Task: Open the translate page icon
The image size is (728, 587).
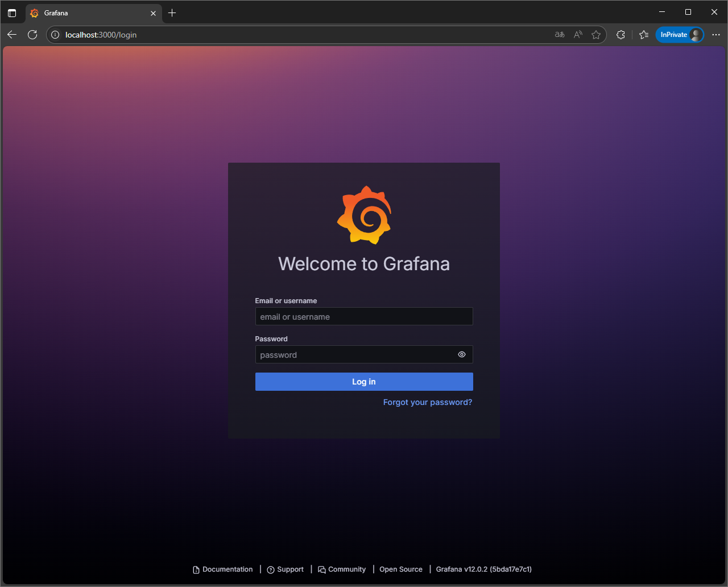Action: (x=560, y=35)
